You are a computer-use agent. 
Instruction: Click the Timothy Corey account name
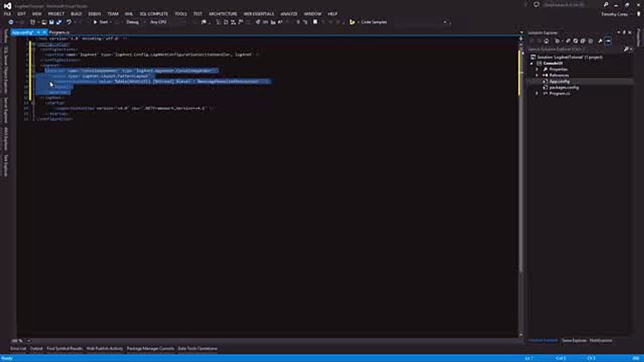(614, 14)
